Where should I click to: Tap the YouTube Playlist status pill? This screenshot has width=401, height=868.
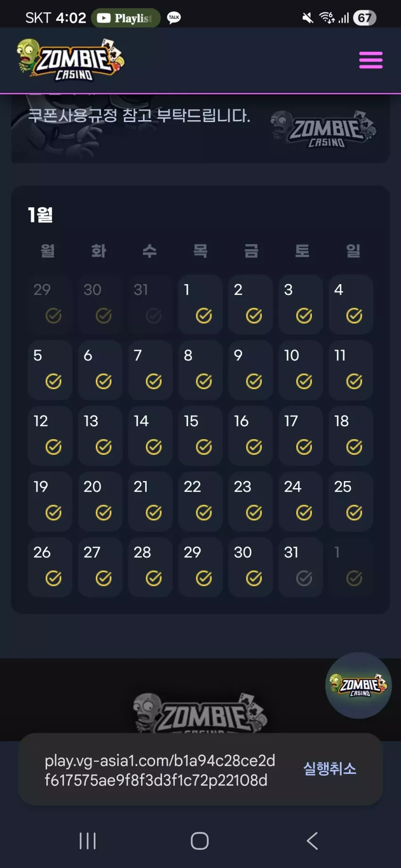125,18
